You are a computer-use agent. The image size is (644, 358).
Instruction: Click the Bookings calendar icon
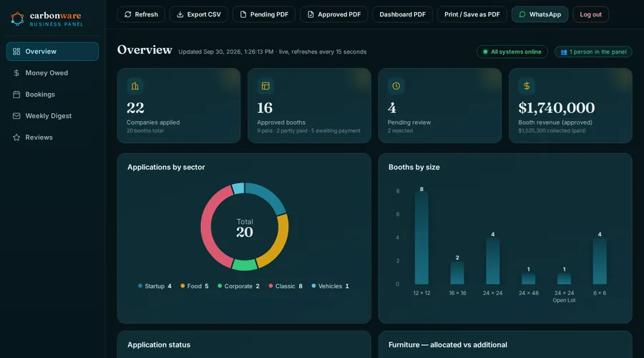[16, 94]
